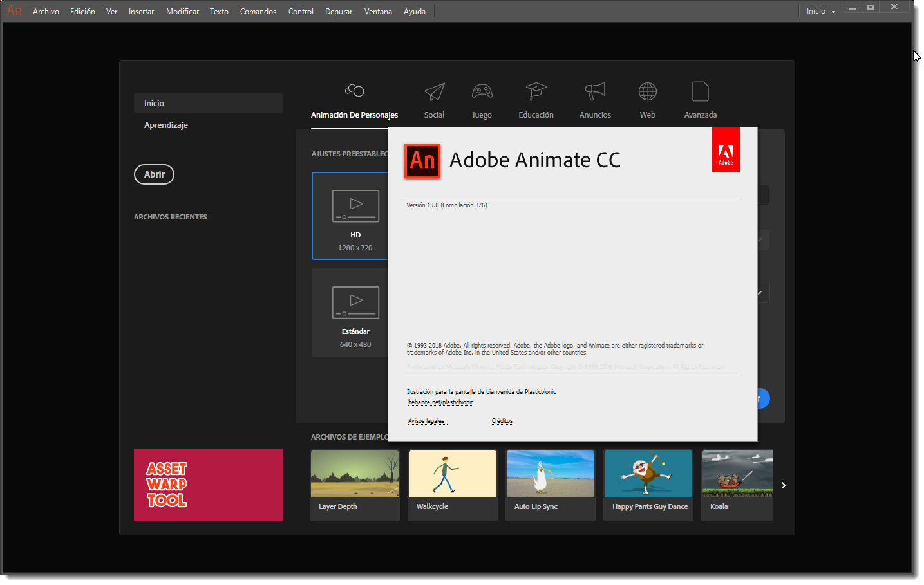This screenshot has height=585, width=924.
Task: Open the Control menu
Action: click(x=301, y=12)
